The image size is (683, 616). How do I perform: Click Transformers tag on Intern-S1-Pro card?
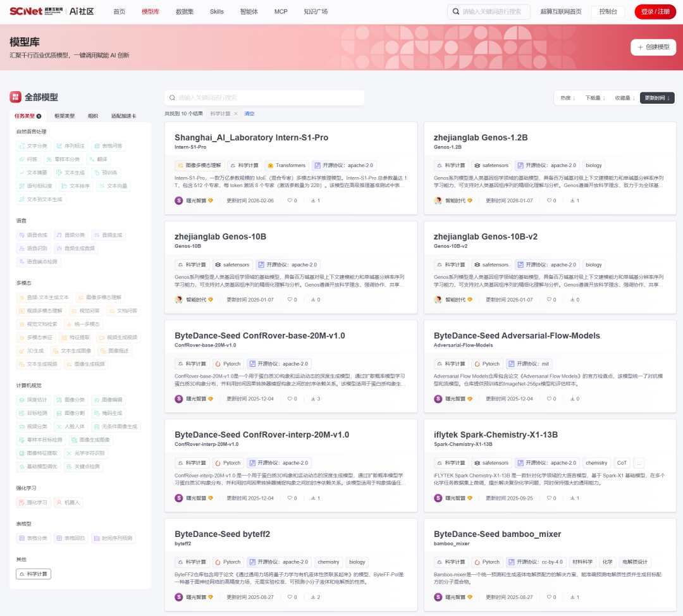(x=286, y=166)
